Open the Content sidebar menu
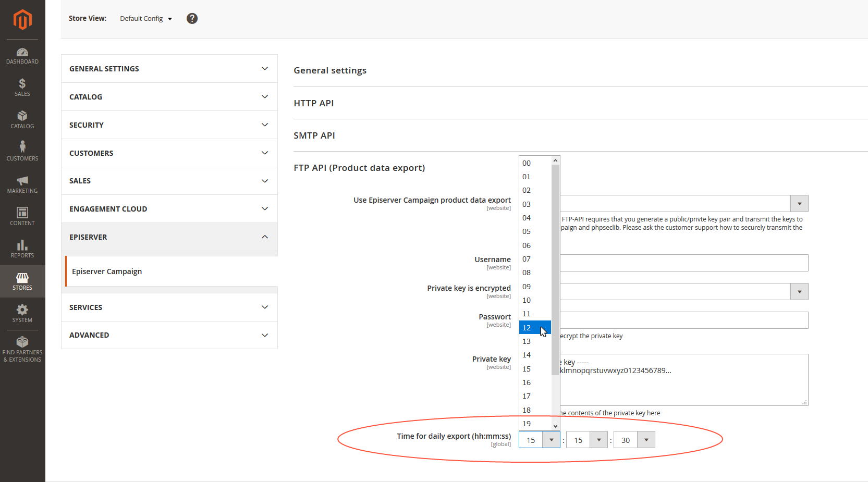This screenshot has height=482, width=868. (22, 217)
